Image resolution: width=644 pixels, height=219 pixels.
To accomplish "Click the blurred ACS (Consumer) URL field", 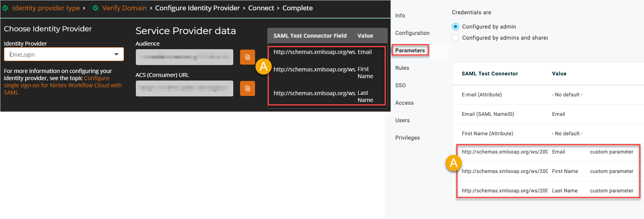I will tap(185, 88).
